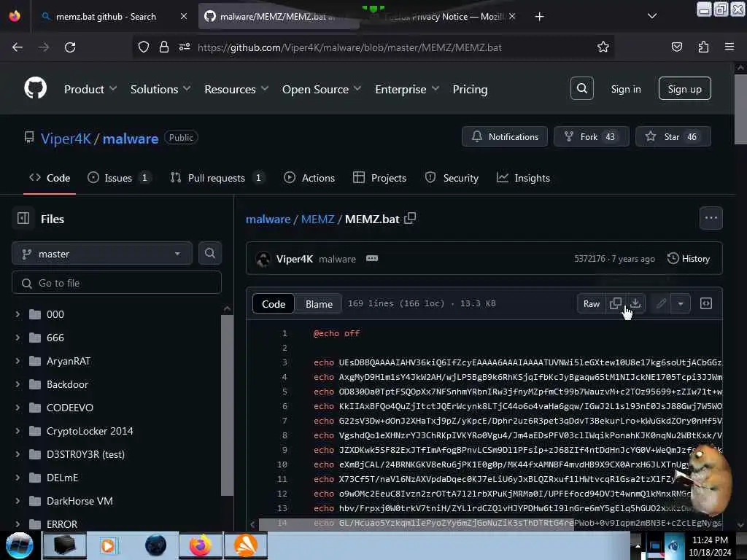
Task: Focus the Go to file field
Action: (x=116, y=283)
